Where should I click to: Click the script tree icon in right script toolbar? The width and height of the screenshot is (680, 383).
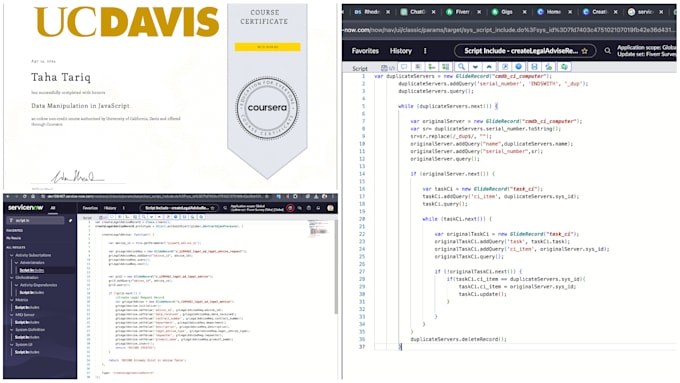432,67
